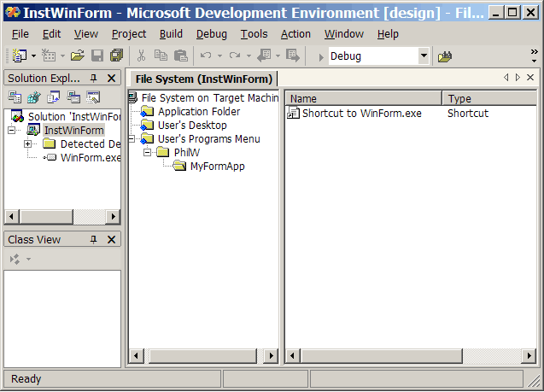
Task: Switch to File System (InstWinForm) tab
Action: [203, 79]
